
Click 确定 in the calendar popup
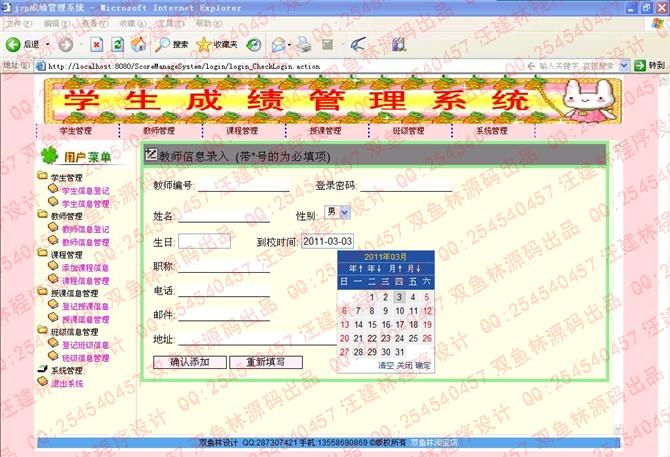(x=423, y=366)
